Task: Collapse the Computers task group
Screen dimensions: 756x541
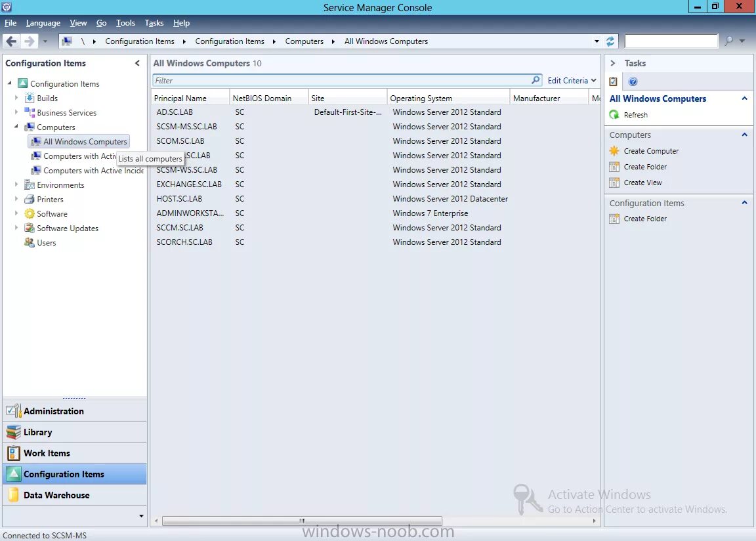Action: point(744,135)
